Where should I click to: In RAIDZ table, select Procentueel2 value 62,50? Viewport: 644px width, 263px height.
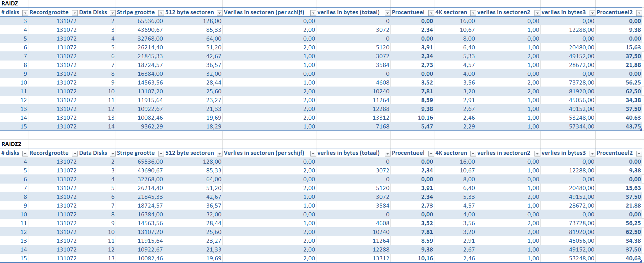click(x=619, y=91)
